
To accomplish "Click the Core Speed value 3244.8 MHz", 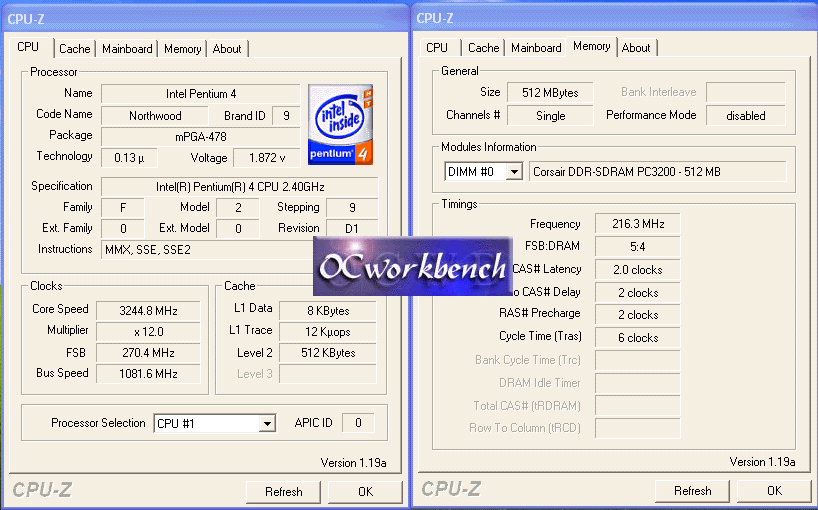I will point(148,311).
